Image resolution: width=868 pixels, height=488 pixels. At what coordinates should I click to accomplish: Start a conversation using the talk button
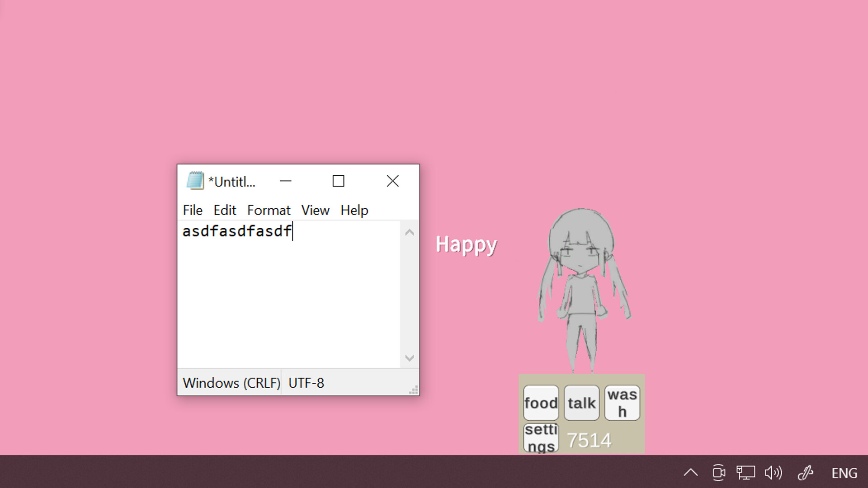pos(581,403)
